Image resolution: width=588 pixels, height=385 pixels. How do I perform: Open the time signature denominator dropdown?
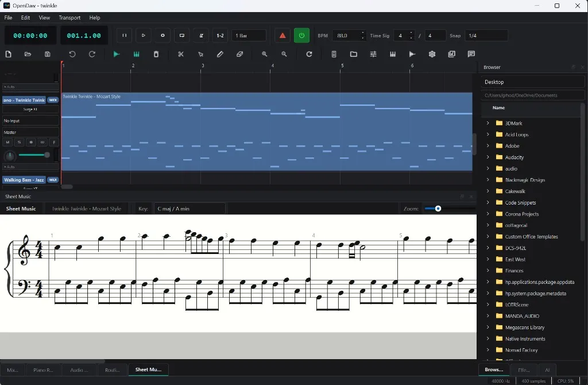point(435,35)
